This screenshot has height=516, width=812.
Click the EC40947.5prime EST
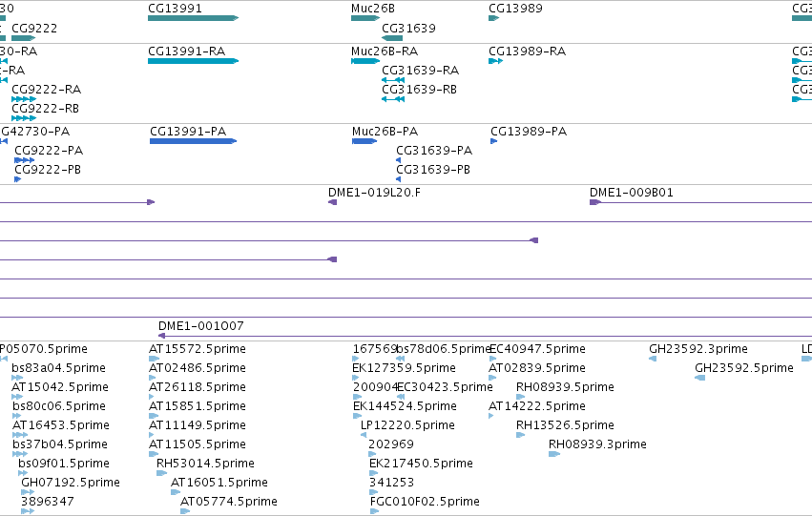493,358
